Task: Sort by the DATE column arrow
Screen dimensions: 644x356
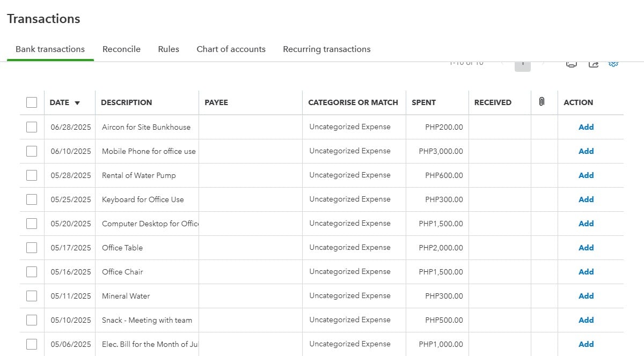Action: tap(77, 102)
